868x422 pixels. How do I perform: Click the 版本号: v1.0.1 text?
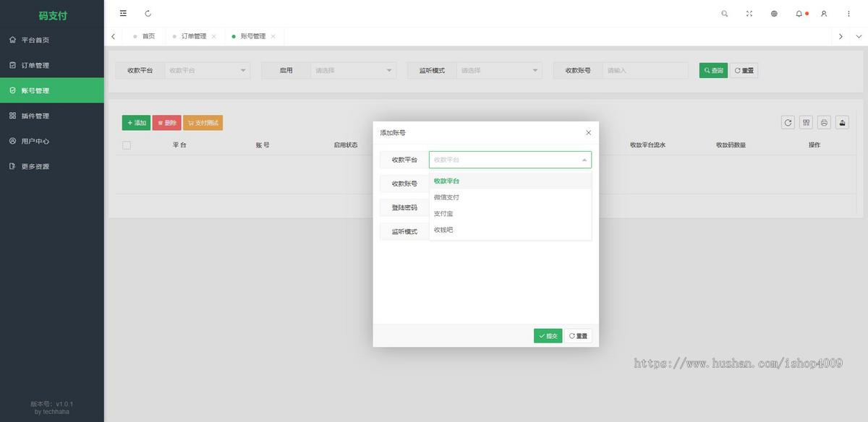52,404
